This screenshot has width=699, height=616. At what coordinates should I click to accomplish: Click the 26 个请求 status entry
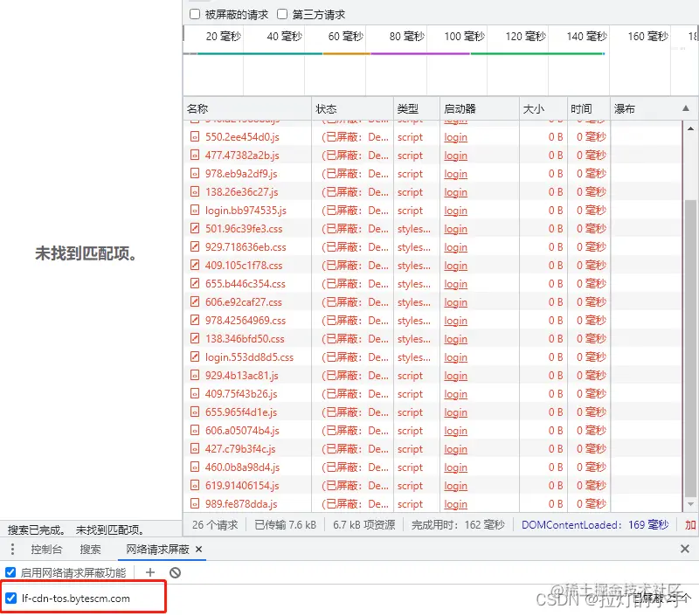(x=215, y=524)
